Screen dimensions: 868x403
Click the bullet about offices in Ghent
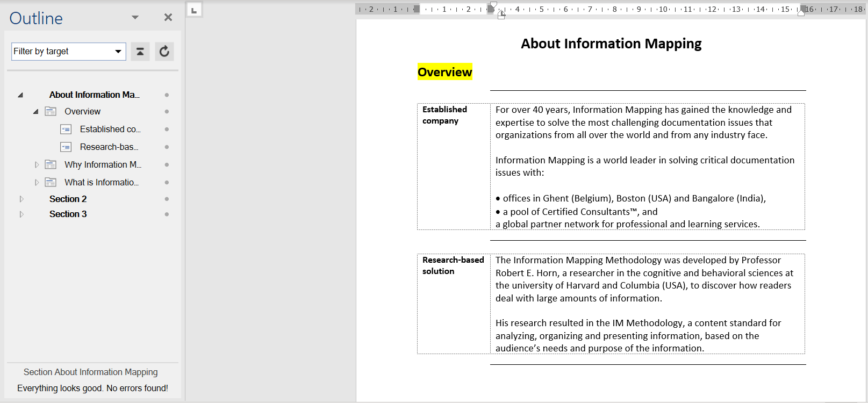click(x=630, y=199)
